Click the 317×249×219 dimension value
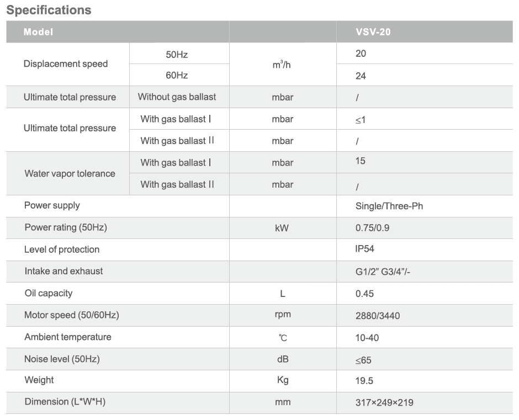Screen dimensions: 519x420 [x=384, y=402]
